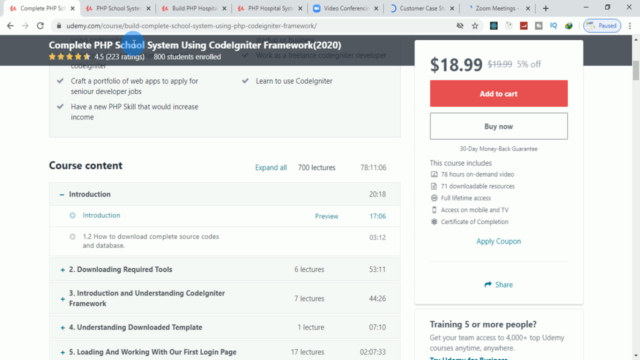Screen dimensions: 640x360
Task: Click '1.2 How to download complete source codes' lecture
Action: [151, 241]
